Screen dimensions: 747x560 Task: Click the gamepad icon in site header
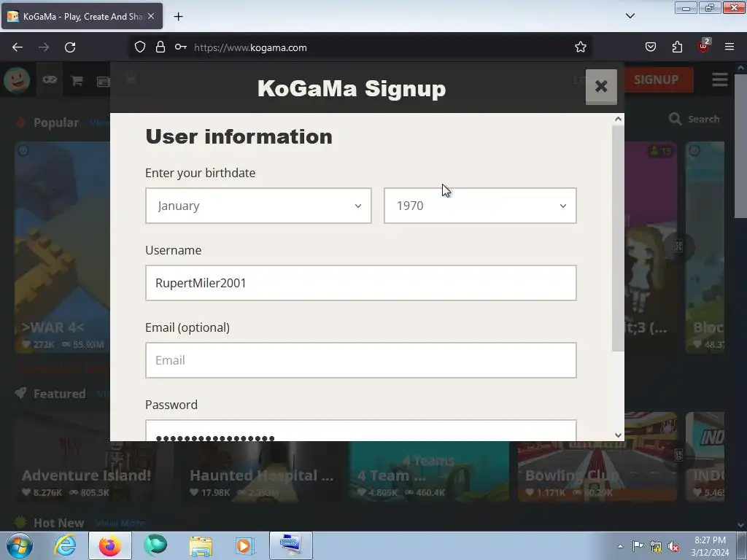50,80
